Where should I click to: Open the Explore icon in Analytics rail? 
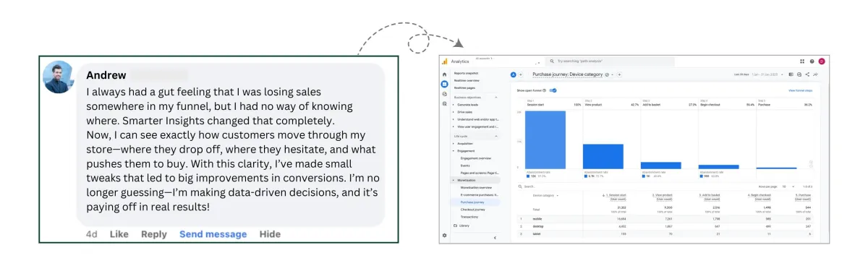pos(444,94)
